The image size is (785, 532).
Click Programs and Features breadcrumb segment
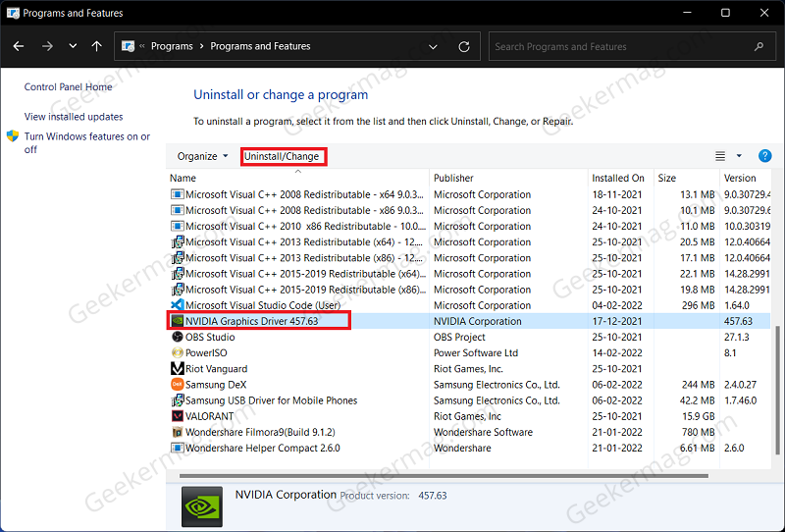point(260,46)
